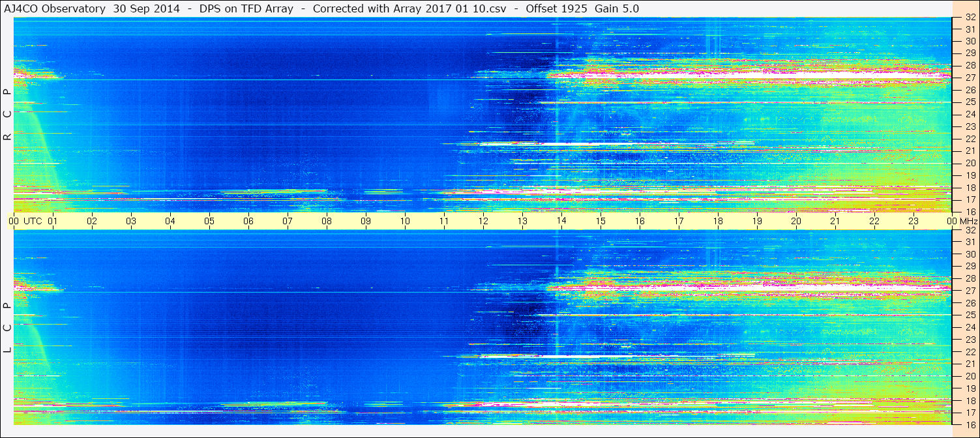Click the 19 MHz tick on LCP panel
Screen dimensions: 980x438
[970, 387]
